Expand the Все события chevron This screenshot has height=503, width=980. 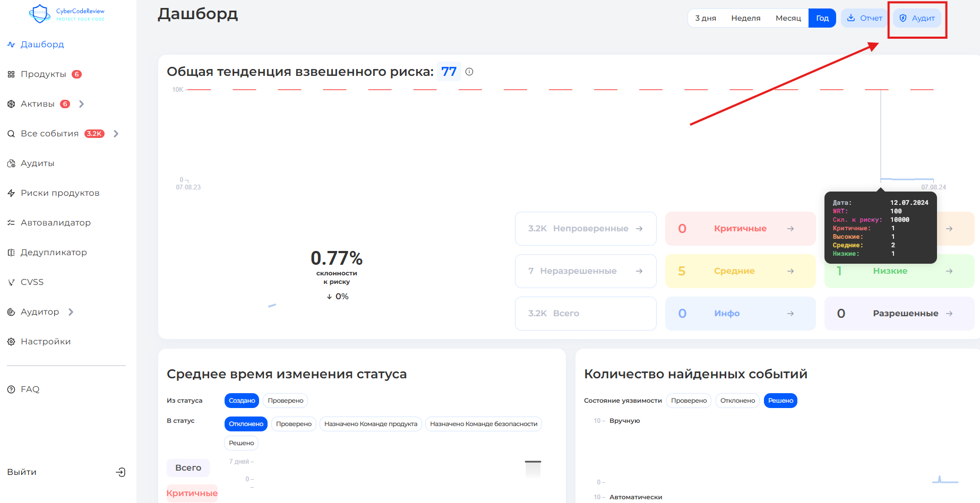pos(116,134)
